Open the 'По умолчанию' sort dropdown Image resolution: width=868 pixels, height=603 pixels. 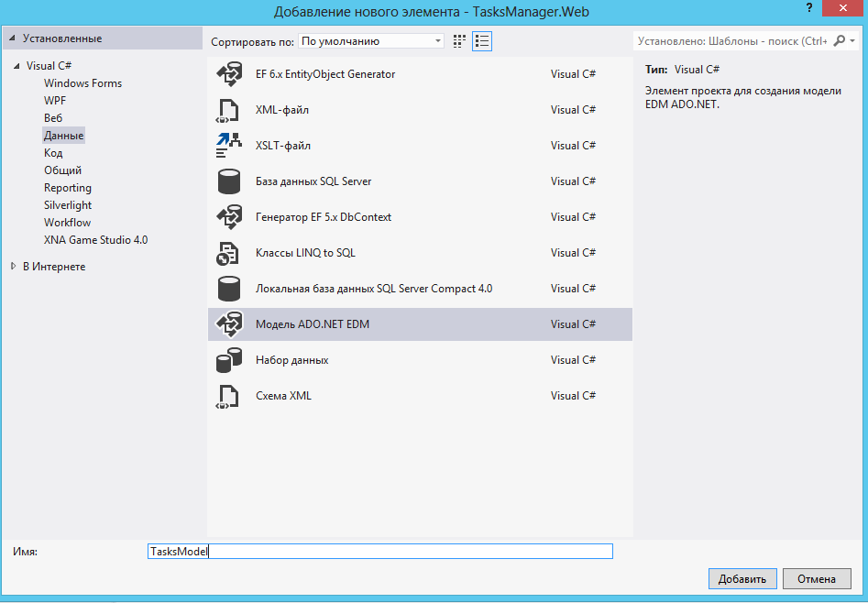(371, 41)
